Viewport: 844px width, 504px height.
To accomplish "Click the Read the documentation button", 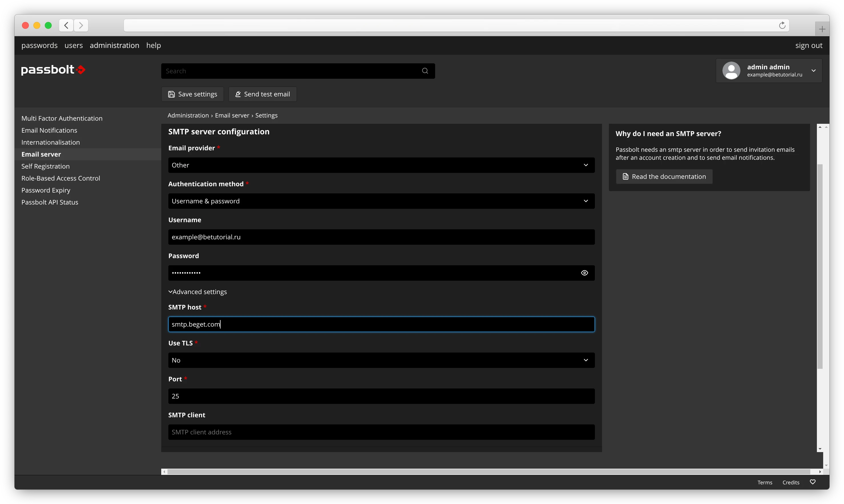I will pos(664,177).
